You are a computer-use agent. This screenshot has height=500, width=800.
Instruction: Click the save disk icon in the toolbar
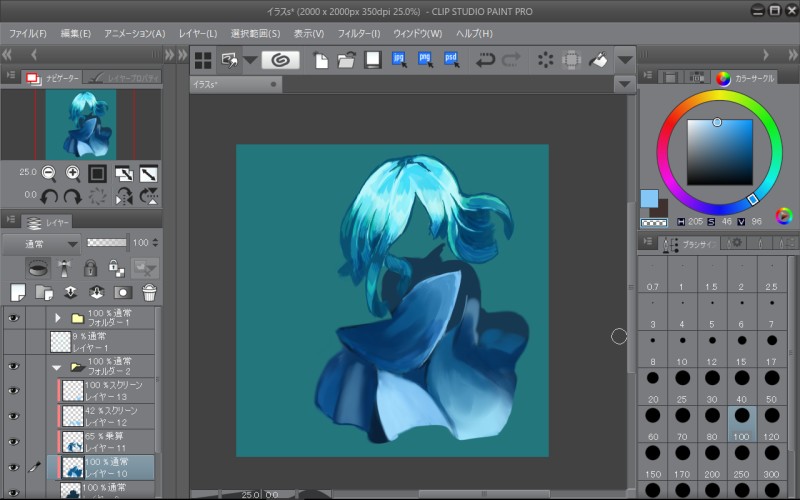372,60
